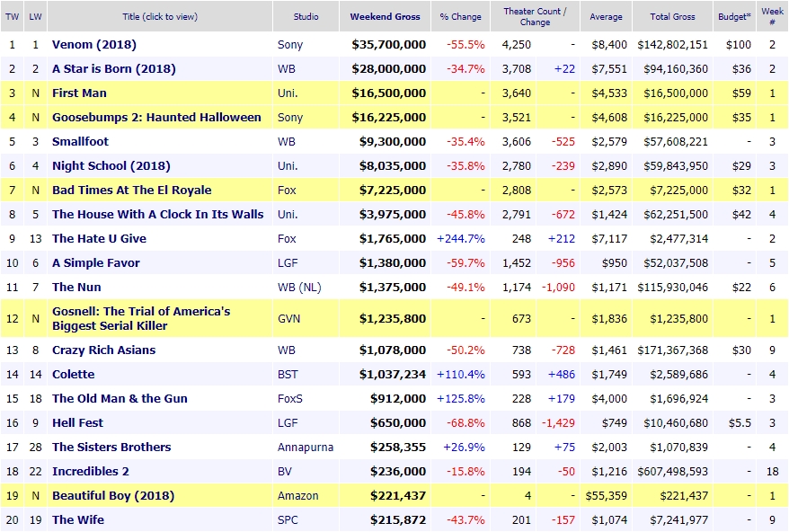
Task: Click the LGF studio for Hell Fest
Action: click(x=288, y=422)
